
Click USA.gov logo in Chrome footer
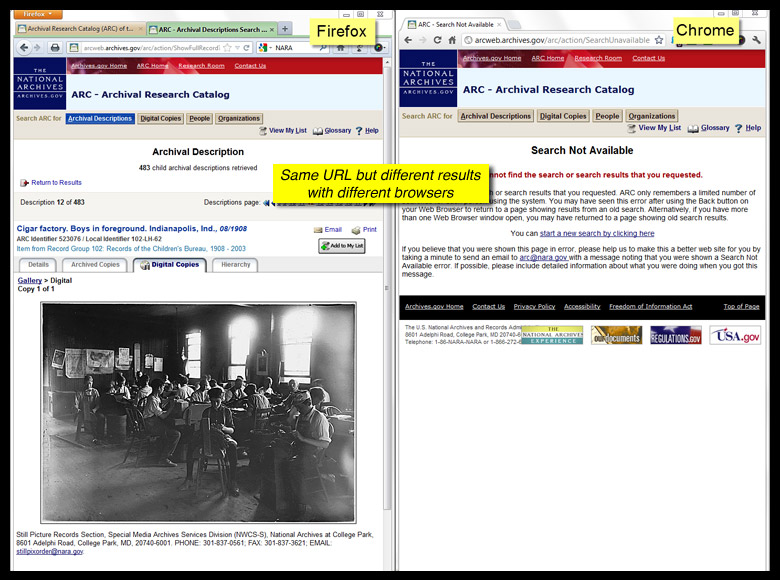[735, 335]
